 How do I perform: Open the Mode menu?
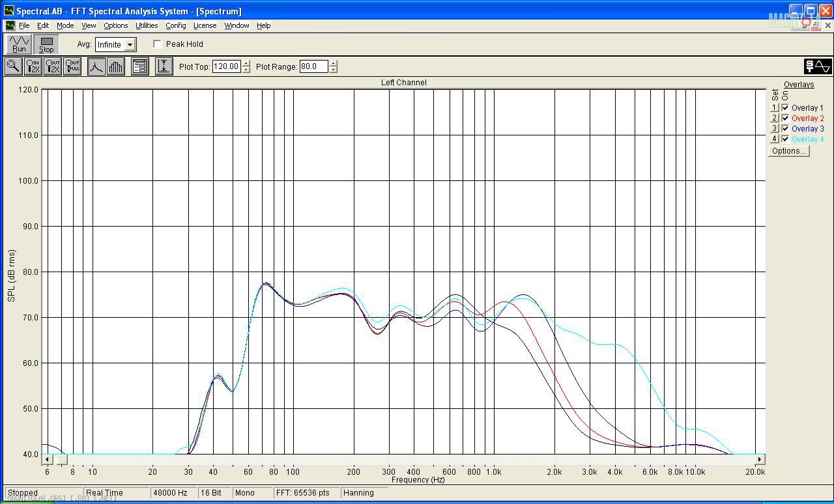(x=65, y=25)
